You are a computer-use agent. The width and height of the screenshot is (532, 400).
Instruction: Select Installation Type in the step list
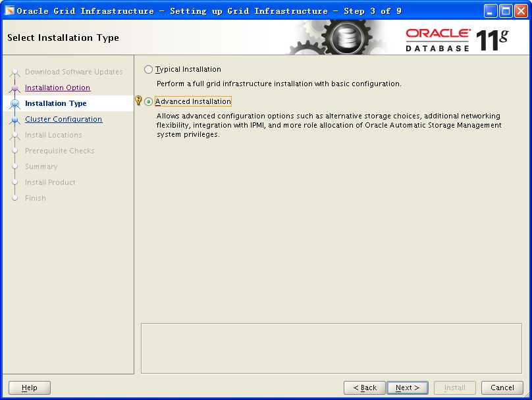tap(56, 103)
